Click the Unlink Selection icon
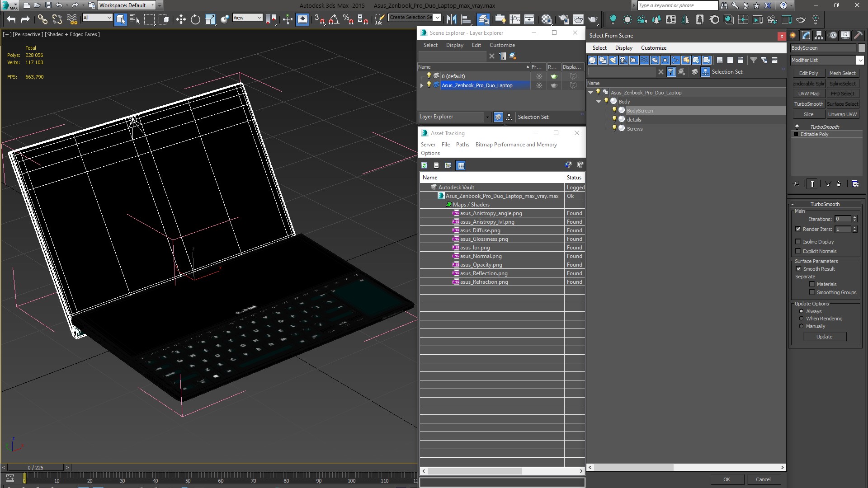Viewport: 868px width, 488px height. (x=57, y=19)
